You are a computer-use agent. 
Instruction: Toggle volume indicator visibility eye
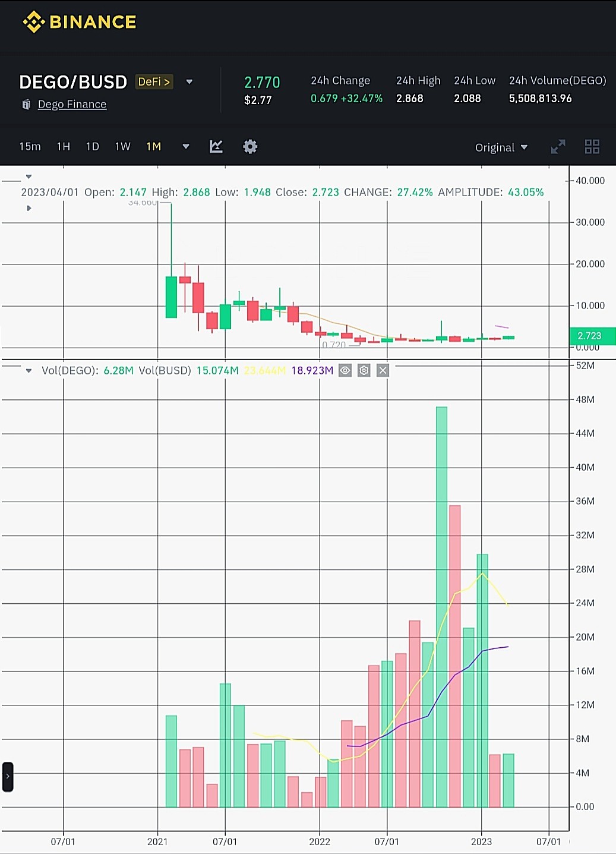(x=345, y=370)
